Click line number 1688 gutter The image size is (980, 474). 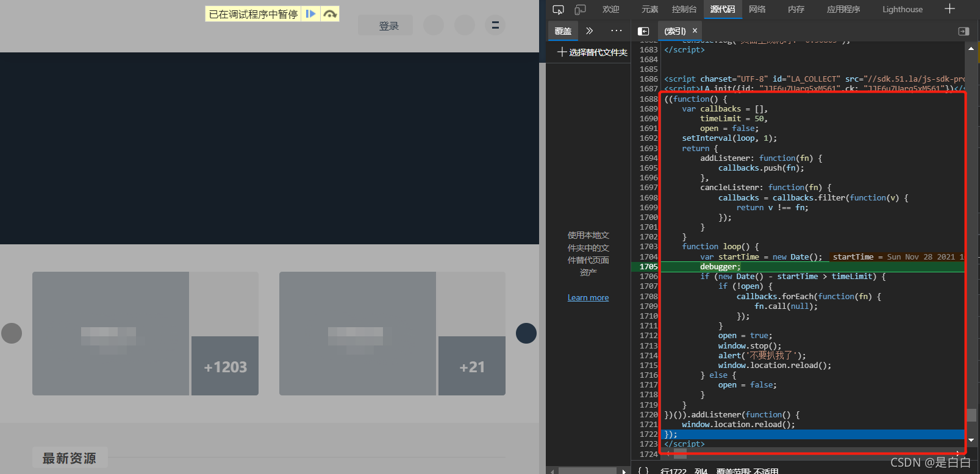pos(648,99)
